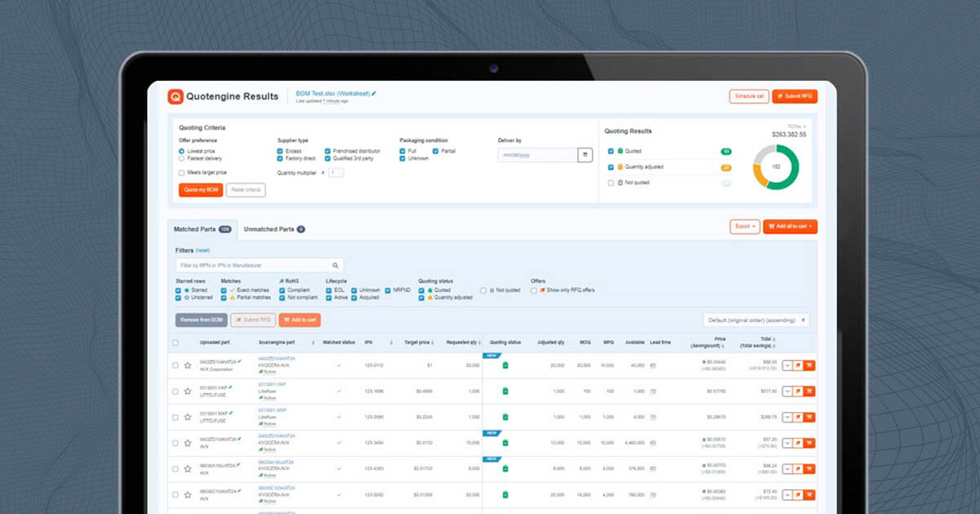Click the top Submit RFQ button

tap(795, 96)
